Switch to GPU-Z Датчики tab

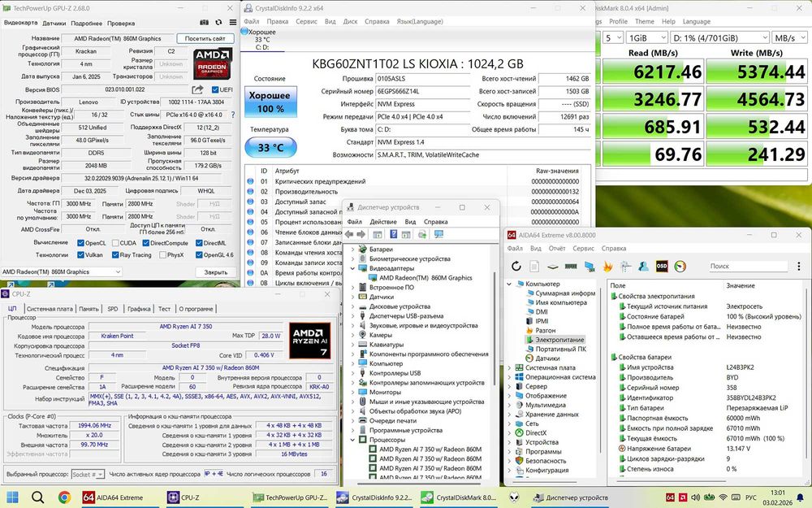click(x=54, y=23)
